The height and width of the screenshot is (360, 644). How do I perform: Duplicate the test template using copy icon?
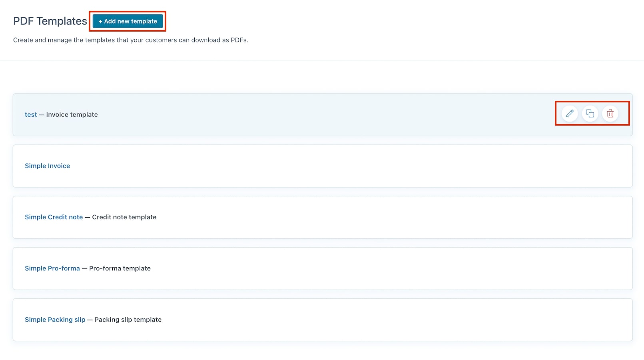[590, 114]
